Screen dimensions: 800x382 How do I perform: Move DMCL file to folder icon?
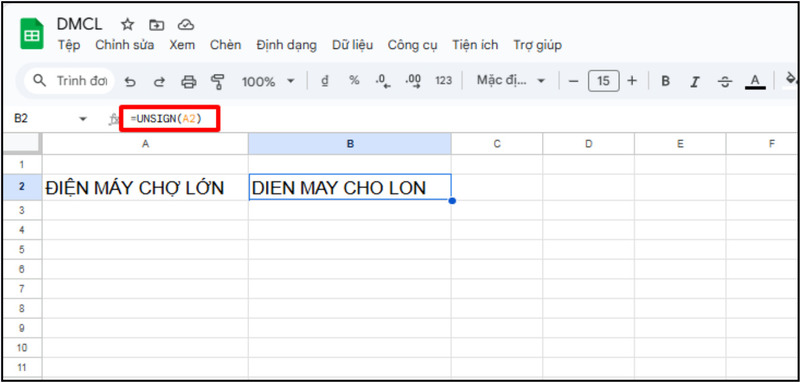click(156, 24)
